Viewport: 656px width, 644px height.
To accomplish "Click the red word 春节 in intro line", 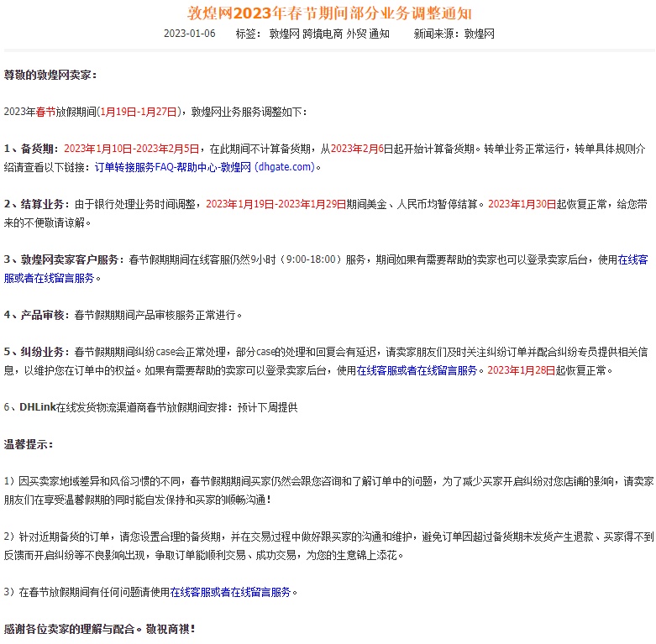I will click(45, 112).
